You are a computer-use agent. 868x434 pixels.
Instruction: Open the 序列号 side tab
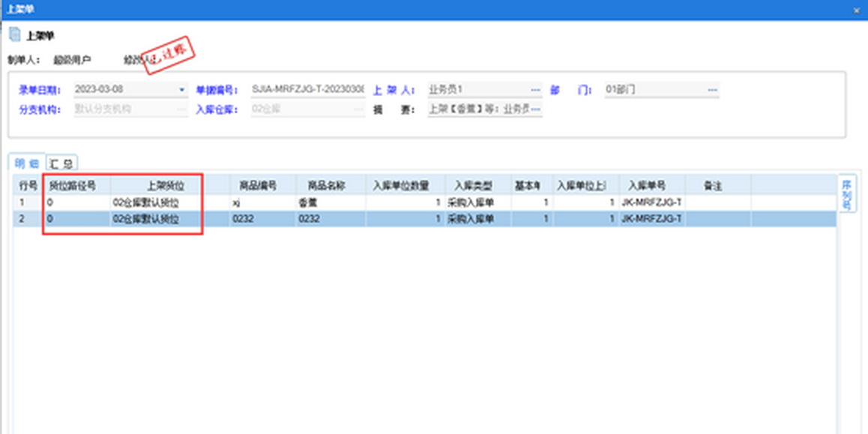(847, 194)
